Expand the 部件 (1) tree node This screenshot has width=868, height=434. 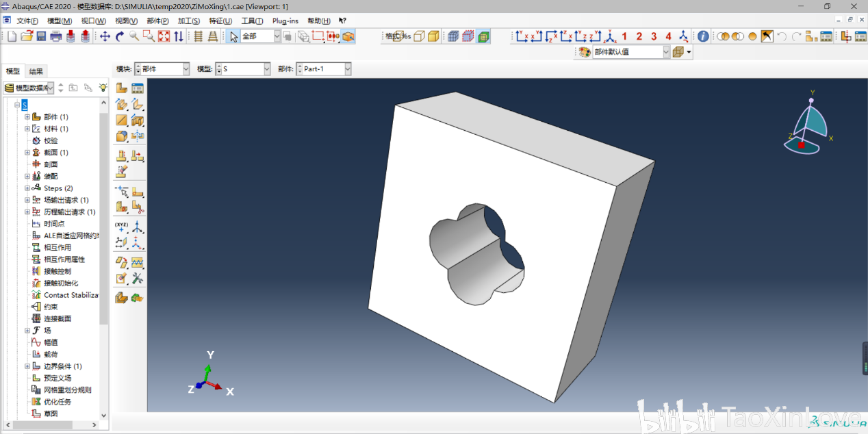pos(27,117)
